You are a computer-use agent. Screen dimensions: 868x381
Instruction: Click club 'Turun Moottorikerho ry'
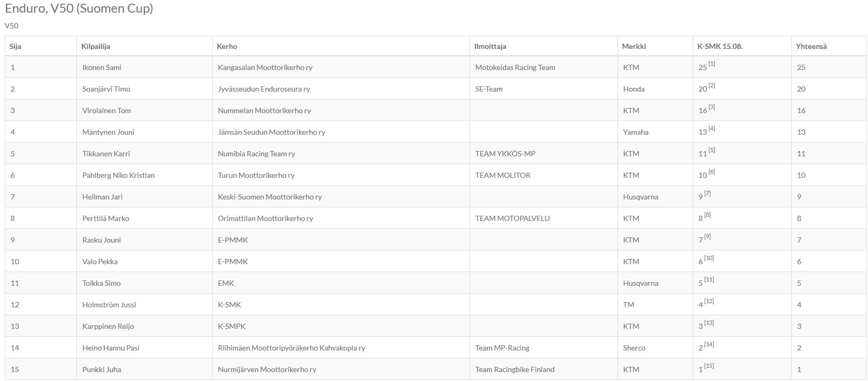point(256,175)
